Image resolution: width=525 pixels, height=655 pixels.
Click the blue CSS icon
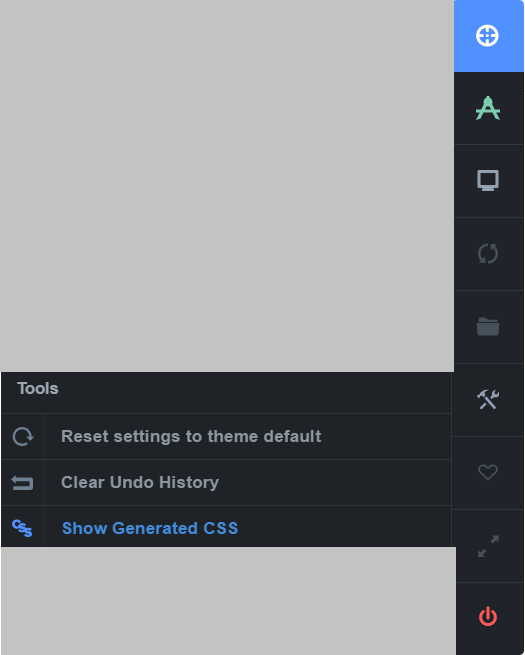pyautogui.click(x=22, y=528)
